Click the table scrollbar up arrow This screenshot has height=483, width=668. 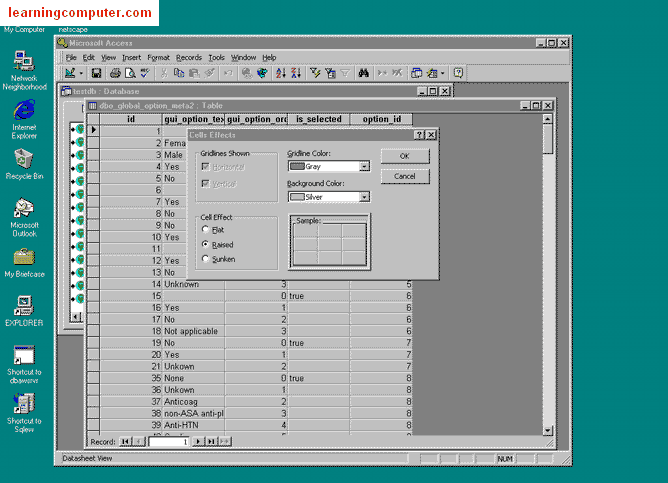548,119
